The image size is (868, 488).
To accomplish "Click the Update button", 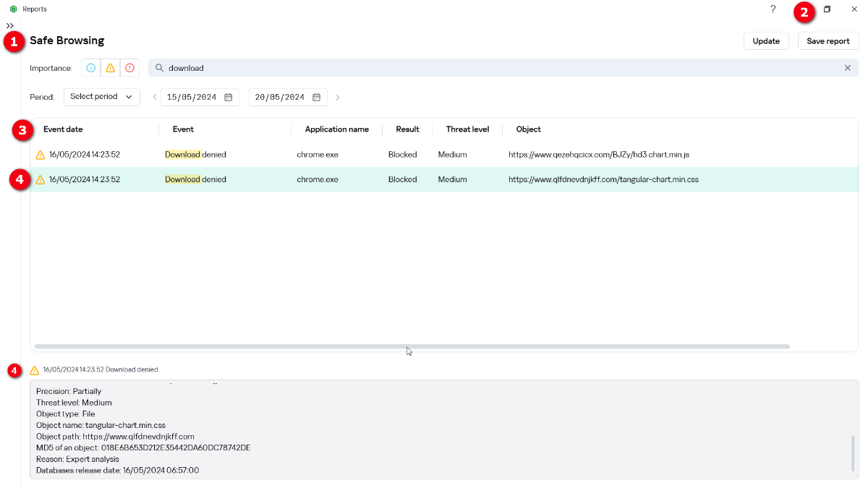I will point(766,41).
